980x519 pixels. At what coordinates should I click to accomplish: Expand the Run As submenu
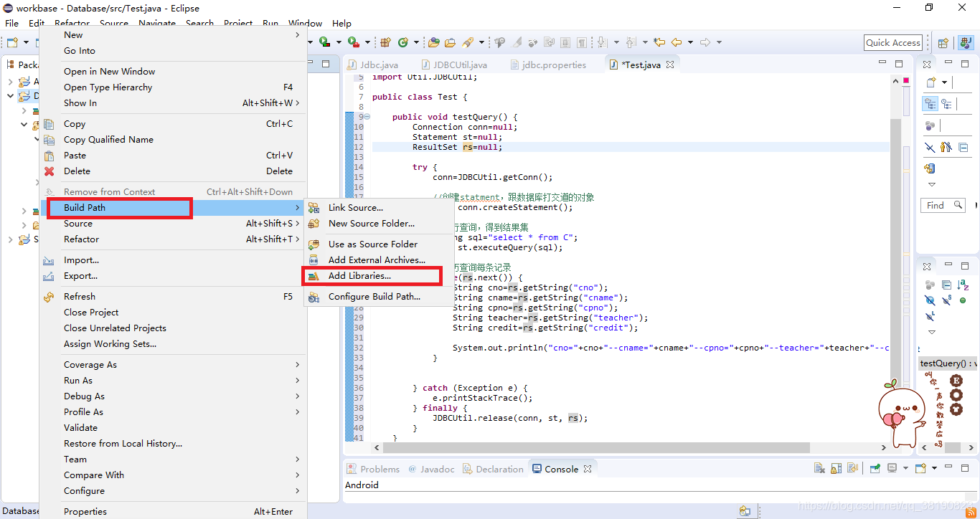point(174,381)
